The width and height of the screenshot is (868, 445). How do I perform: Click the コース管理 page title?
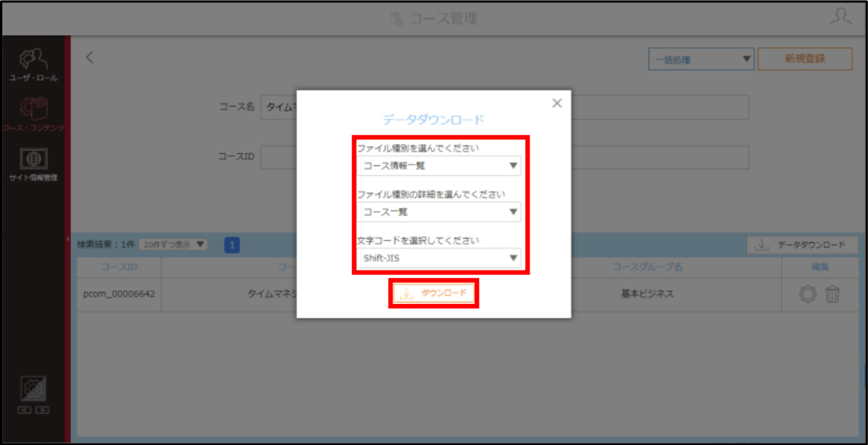click(434, 19)
